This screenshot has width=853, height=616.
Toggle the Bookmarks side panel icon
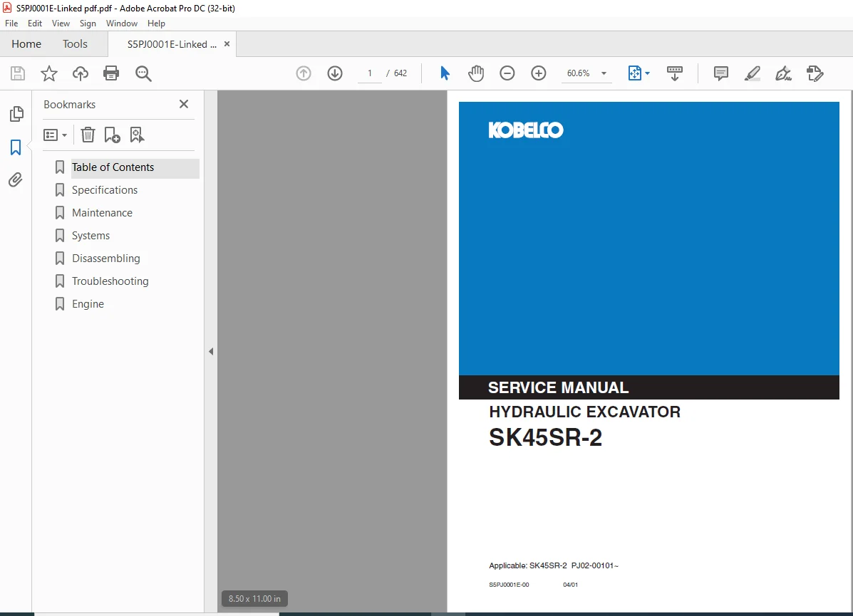point(16,147)
